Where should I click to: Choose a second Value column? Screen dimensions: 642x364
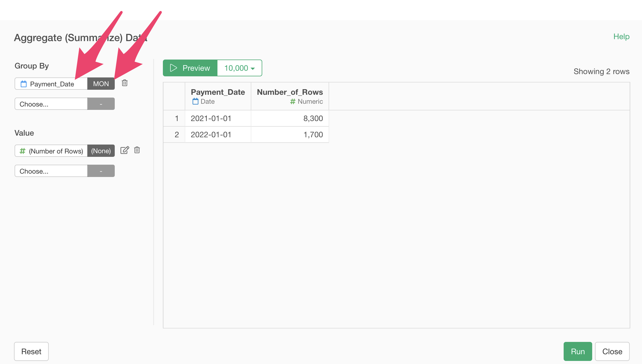[x=51, y=171]
